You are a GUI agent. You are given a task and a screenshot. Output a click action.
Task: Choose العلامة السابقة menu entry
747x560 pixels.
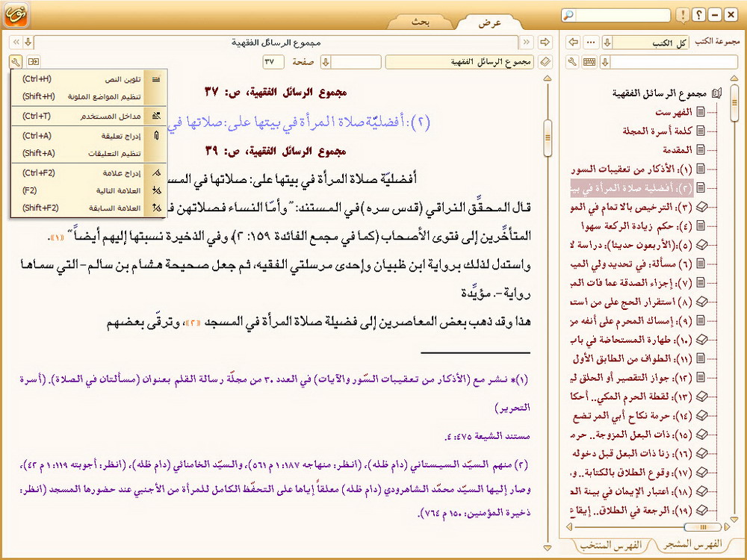point(89,208)
